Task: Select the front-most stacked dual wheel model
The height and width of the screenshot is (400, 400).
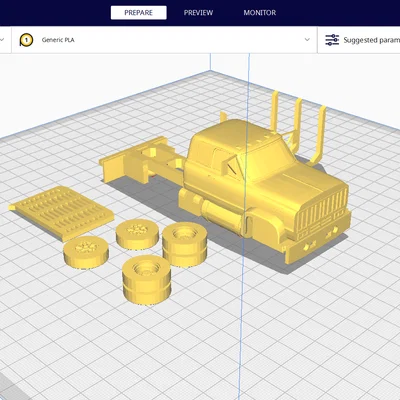Action: click(x=147, y=279)
